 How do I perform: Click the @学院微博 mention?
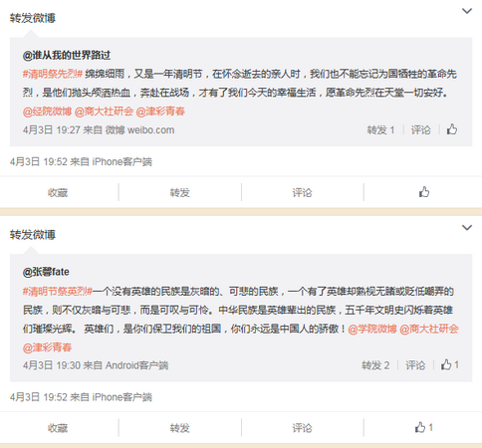pyautogui.click(x=372, y=329)
